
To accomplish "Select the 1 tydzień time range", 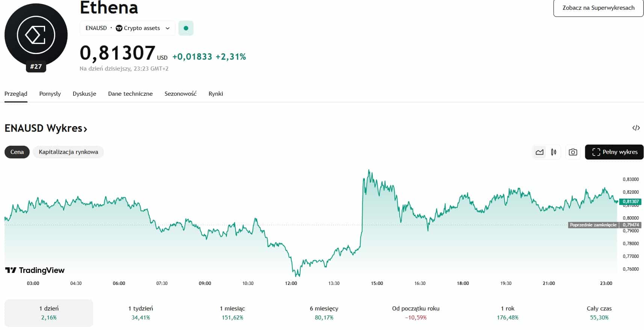I will tap(141, 313).
